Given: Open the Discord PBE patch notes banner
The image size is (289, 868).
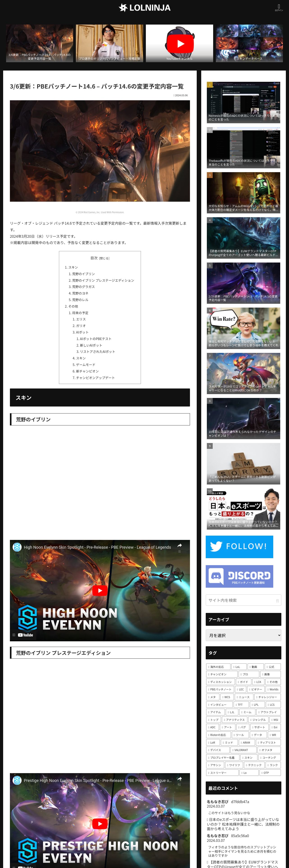Looking at the screenshot, I should point(239,576).
